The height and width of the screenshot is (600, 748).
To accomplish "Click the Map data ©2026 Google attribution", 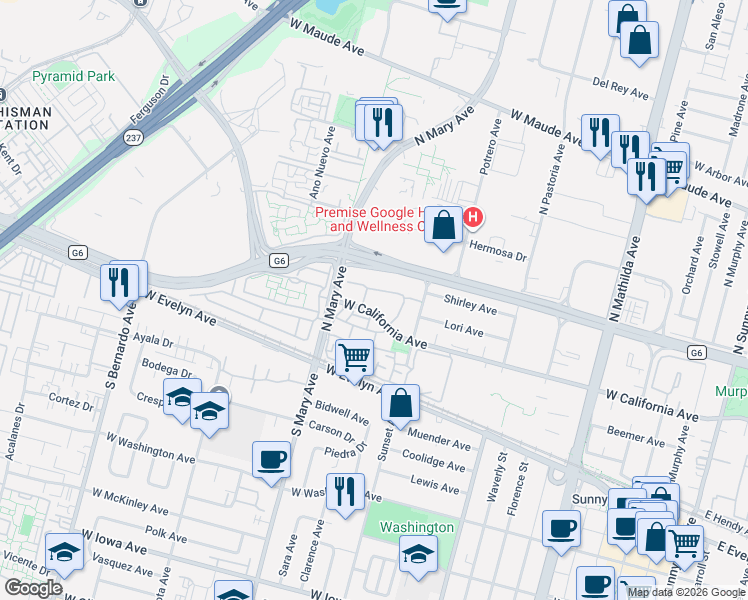I will click(686, 593).
